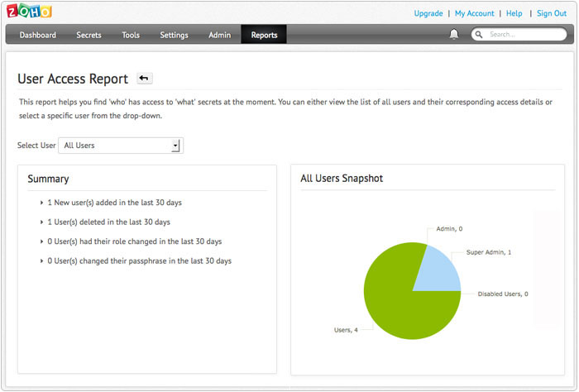Click the green Users pie slice
The image size is (579, 392).
(395, 303)
